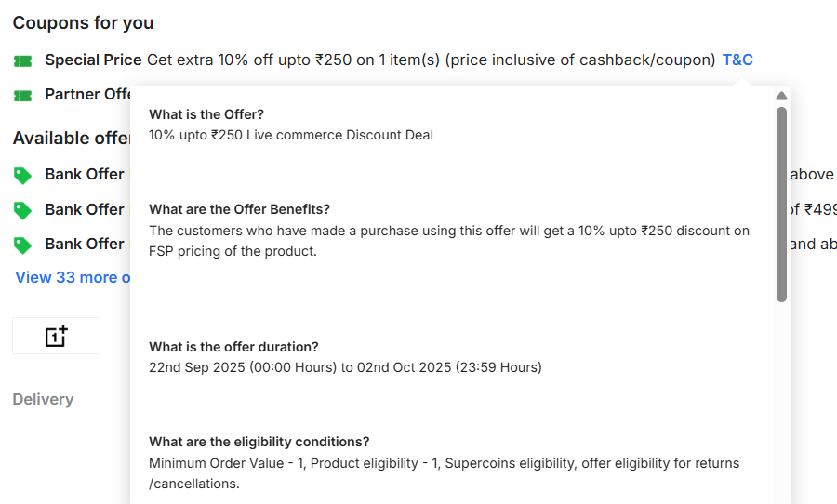Click 'What is the offer duration?' heading
Viewport: 837px width, 504px height.
(233, 347)
